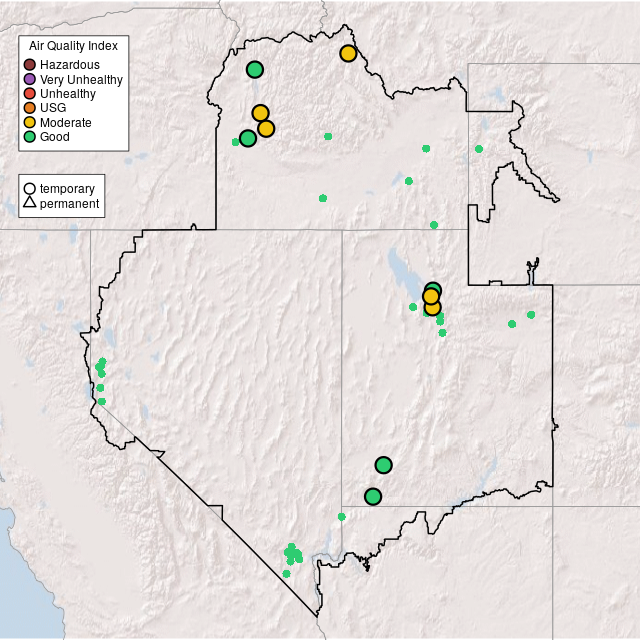Click the large green marker beside two yellow markers in the northwest
The image size is (640, 640).
pyautogui.click(x=248, y=139)
